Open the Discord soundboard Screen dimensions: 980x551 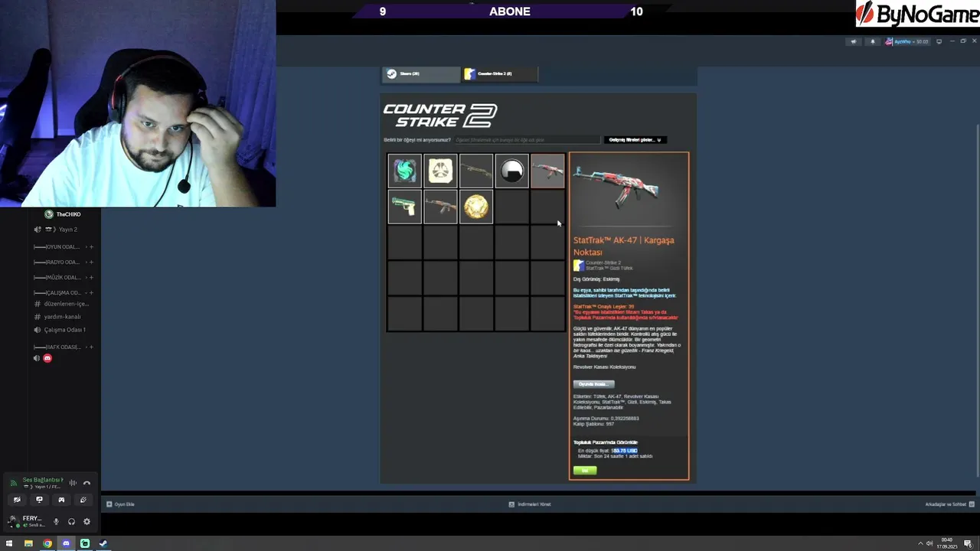[x=83, y=500]
